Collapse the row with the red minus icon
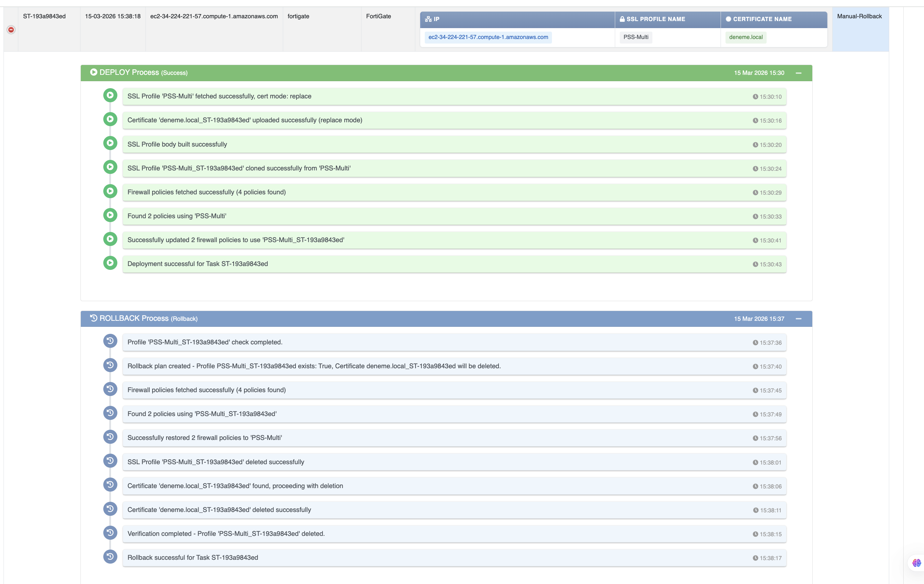Image resolution: width=924 pixels, height=584 pixels. [11, 30]
